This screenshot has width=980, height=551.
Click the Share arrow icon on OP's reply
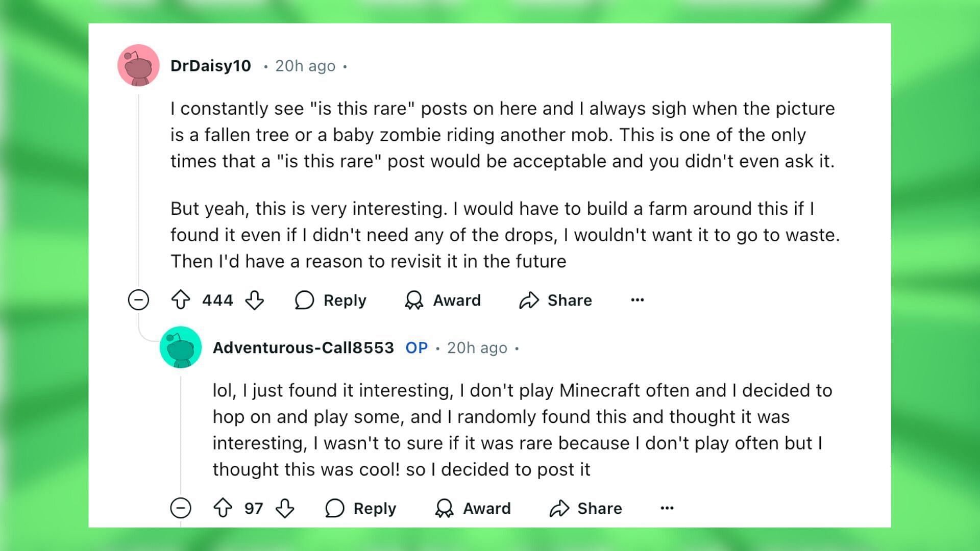[x=559, y=508]
